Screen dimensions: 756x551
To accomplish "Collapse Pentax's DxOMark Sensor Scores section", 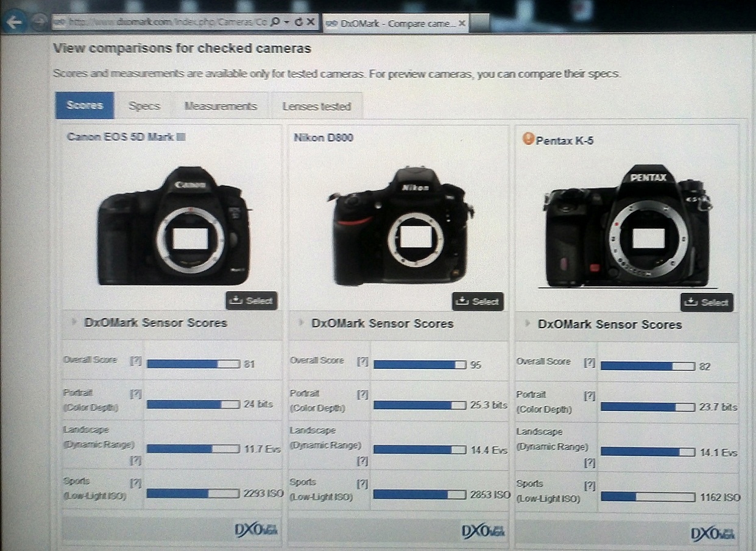I will pos(526,324).
